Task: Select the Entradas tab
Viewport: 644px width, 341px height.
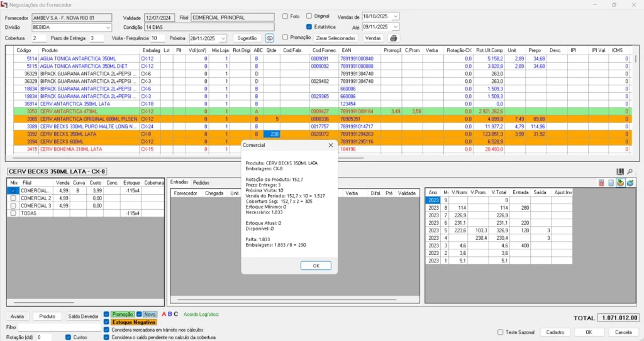Action: [180, 182]
